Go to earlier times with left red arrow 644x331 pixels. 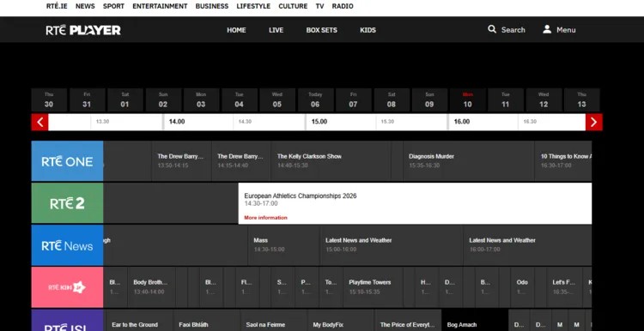click(x=39, y=122)
